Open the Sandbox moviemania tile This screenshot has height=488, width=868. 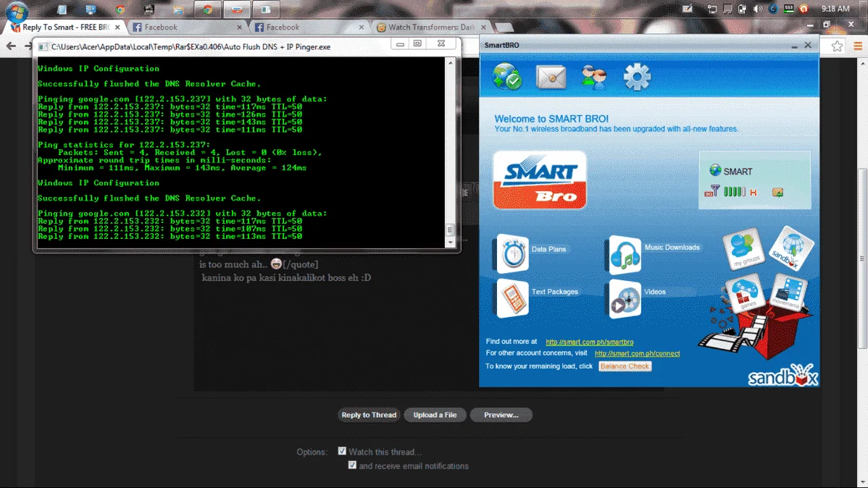click(x=788, y=292)
